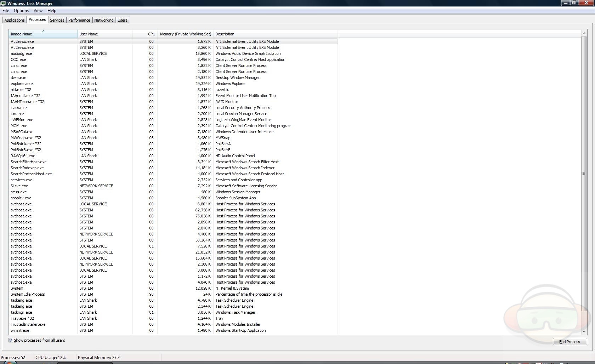Click the vertical scrollbar thumb of process list
The image size is (595, 364).
point(584,174)
